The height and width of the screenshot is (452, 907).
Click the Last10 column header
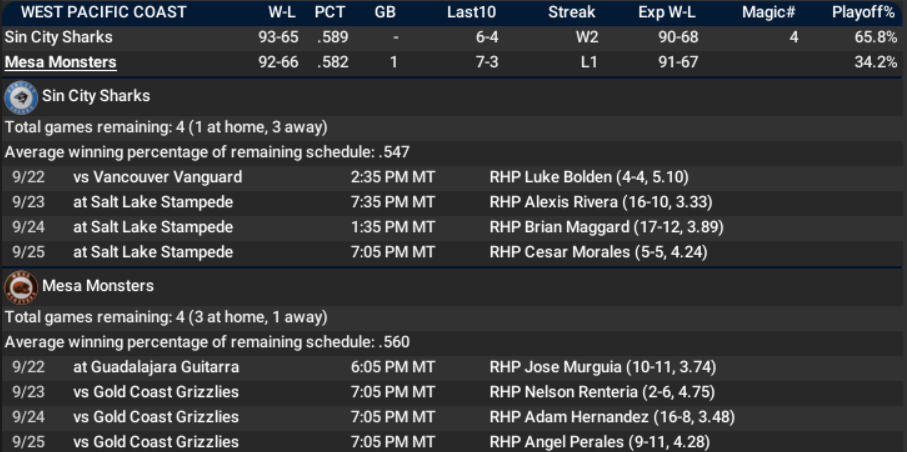tap(471, 13)
